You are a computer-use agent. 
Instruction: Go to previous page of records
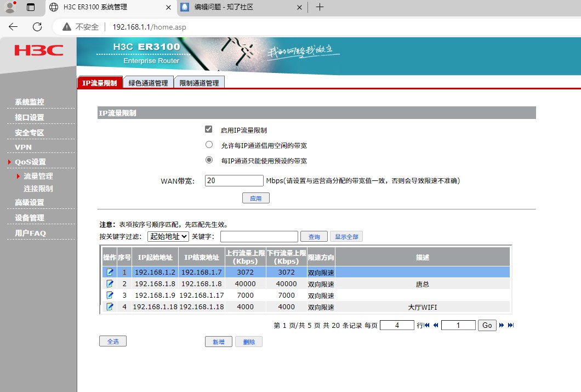[x=436, y=325]
